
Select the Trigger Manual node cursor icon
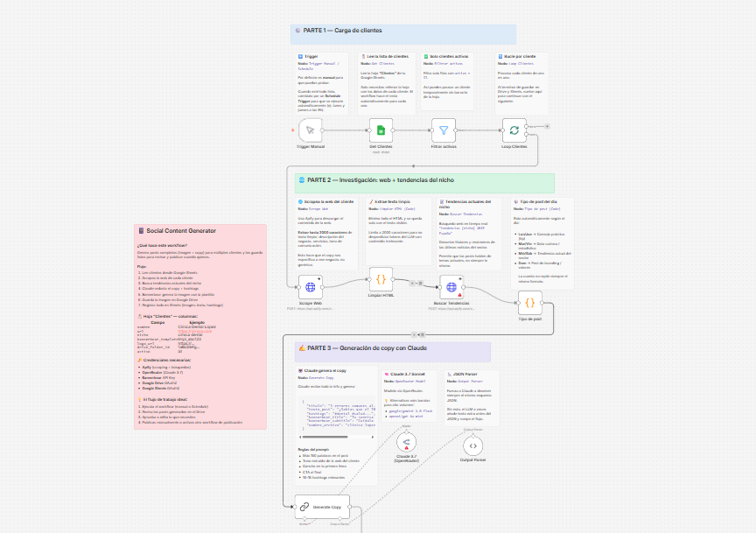tap(310, 129)
